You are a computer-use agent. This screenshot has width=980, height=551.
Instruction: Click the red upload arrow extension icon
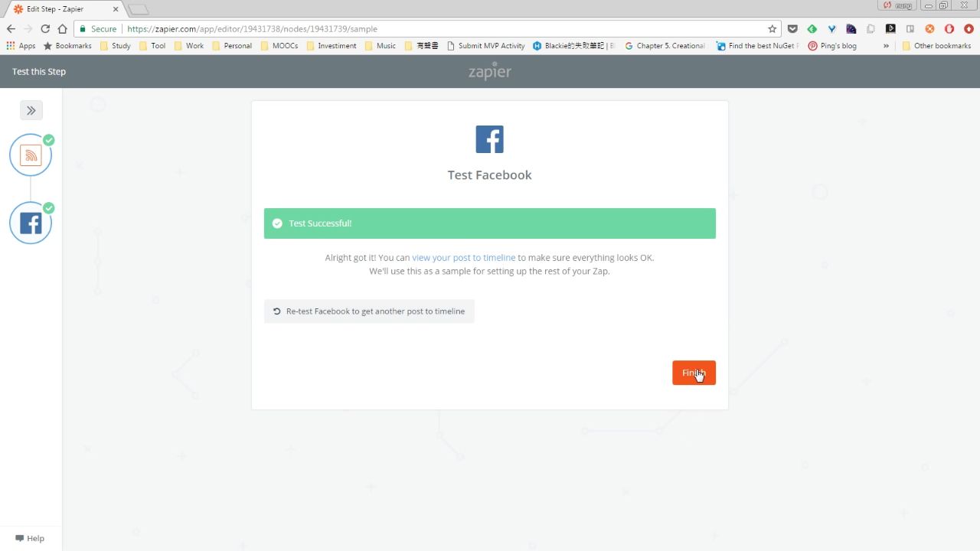point(969,29)
